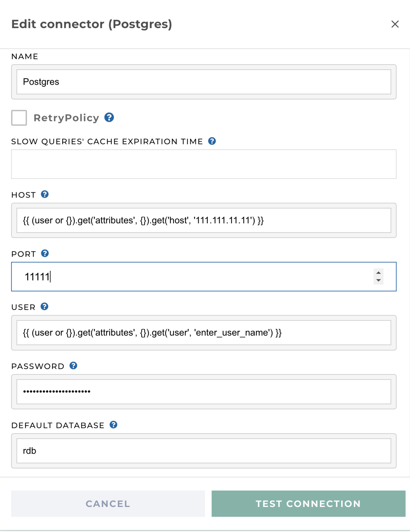Click the empty cache expiration time field

(x=204, y=164)
